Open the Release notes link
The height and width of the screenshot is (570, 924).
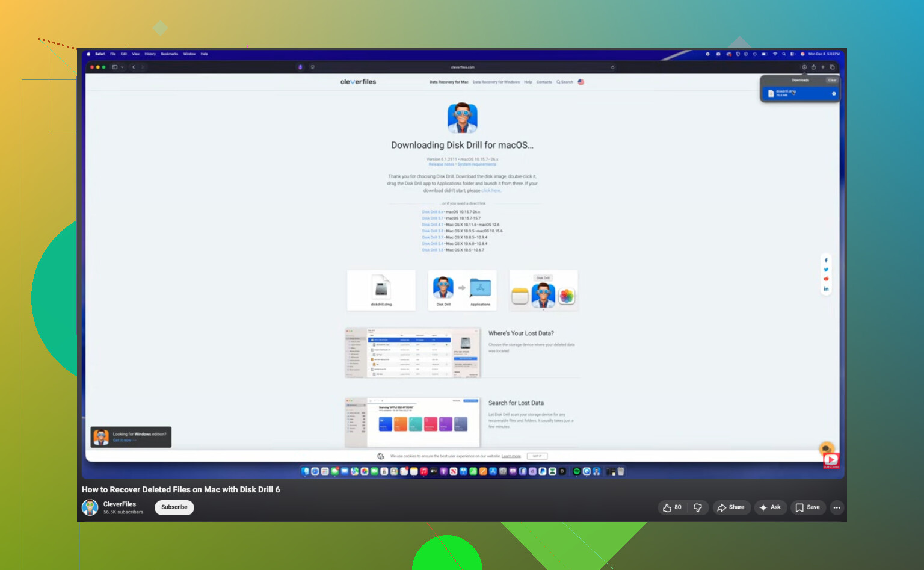[442, 164]
